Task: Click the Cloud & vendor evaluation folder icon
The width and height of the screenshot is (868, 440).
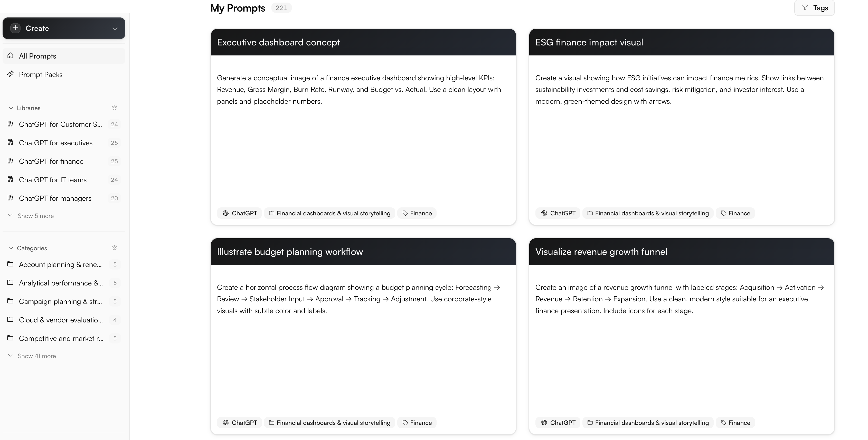Action: point(11,320)
